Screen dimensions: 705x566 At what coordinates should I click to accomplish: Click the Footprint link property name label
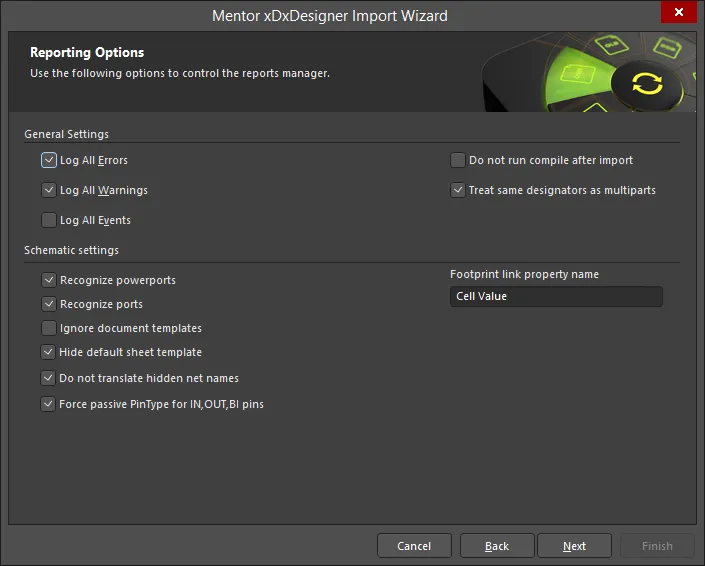point(524,274)
